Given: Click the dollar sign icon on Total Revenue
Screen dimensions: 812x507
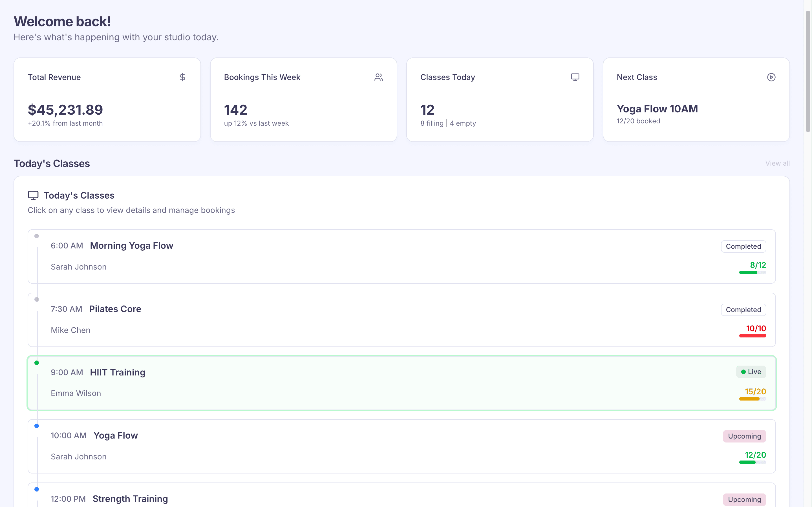Looking at the screenshot, I should pyautogui.click(x=182, y=77).
